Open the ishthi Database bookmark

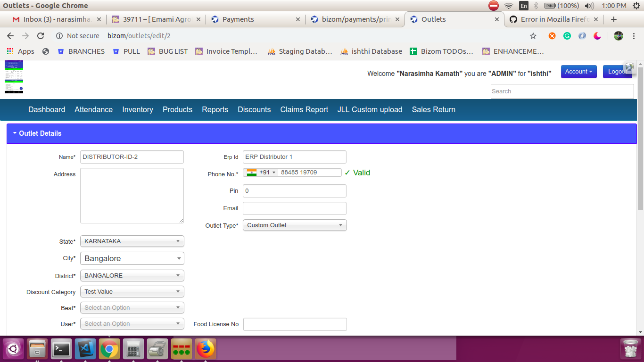coord(371,51)
